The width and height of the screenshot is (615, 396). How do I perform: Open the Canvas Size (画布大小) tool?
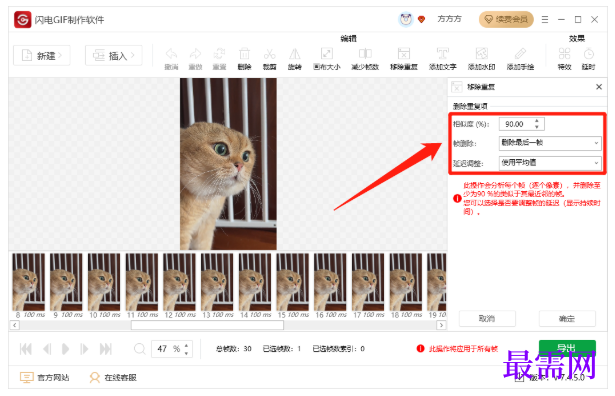327,58
